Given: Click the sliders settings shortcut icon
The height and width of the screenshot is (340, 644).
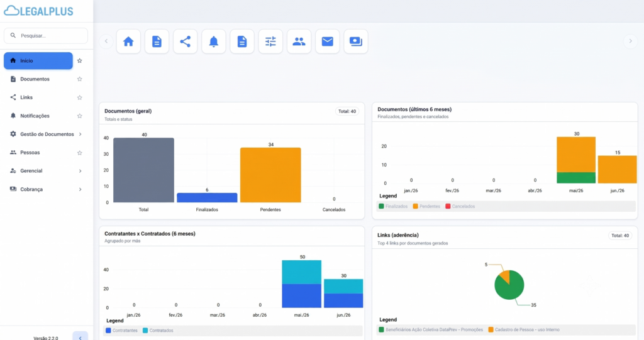Looking at the screenshot, I should click(x=270, y=41).
